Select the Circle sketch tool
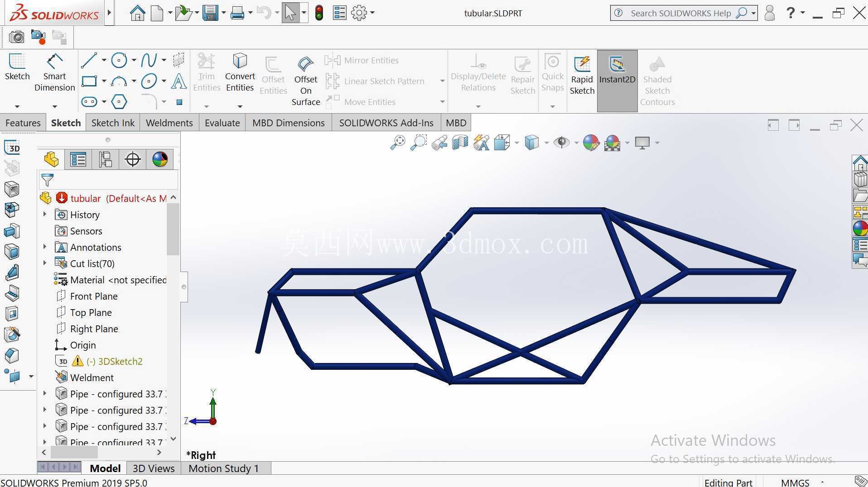 pos(119,60)
